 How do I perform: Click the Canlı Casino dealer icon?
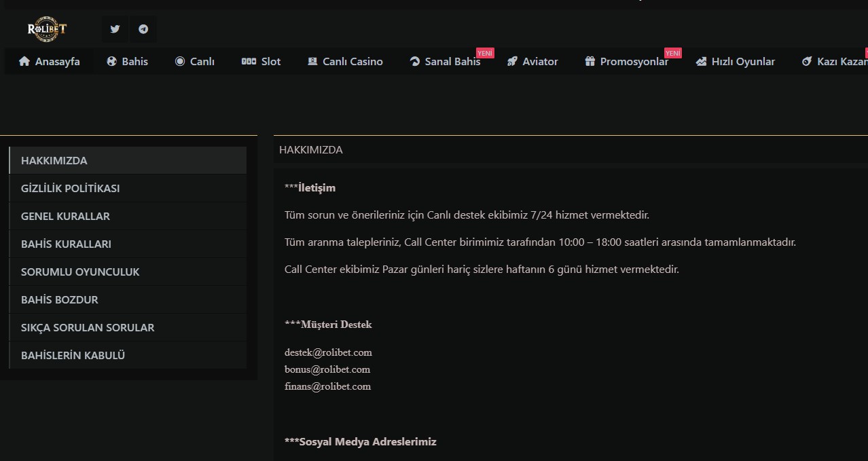click(x=312, y=62)
